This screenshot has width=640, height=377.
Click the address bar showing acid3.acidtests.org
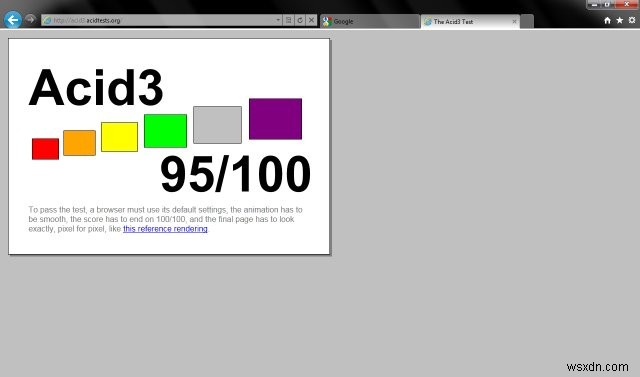click(x=161, y=20)
